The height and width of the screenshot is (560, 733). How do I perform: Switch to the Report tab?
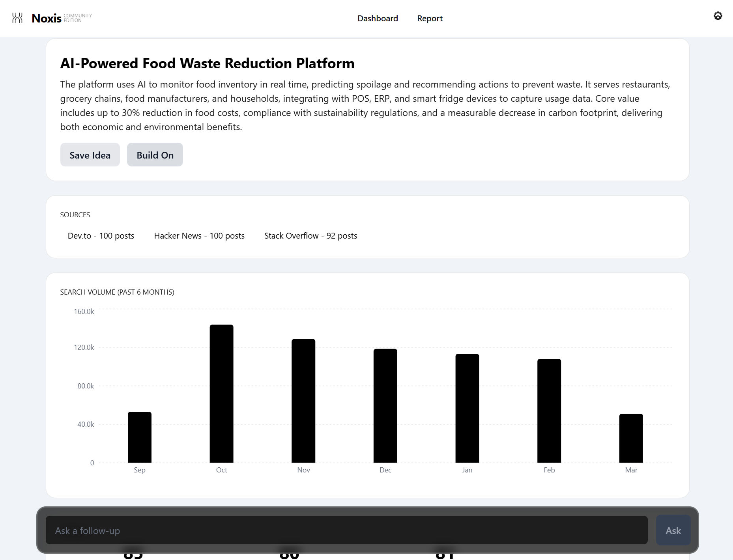tap(430, 18)
